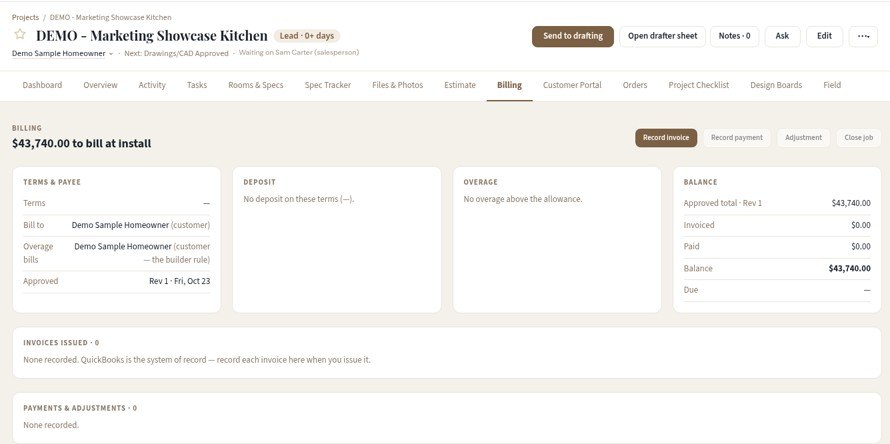
Task: Click Waiting on Sam Carter (salesperson) text
Action: (x=299, y=52)
